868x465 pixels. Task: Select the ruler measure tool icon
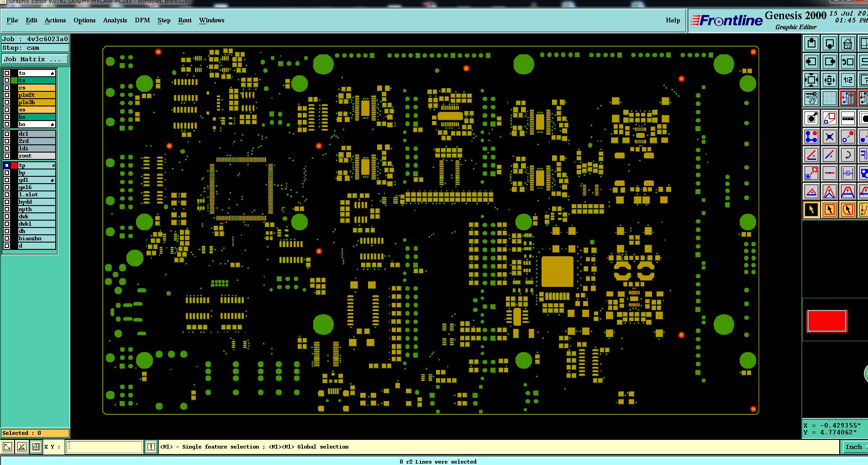click(x=848, y=119)
